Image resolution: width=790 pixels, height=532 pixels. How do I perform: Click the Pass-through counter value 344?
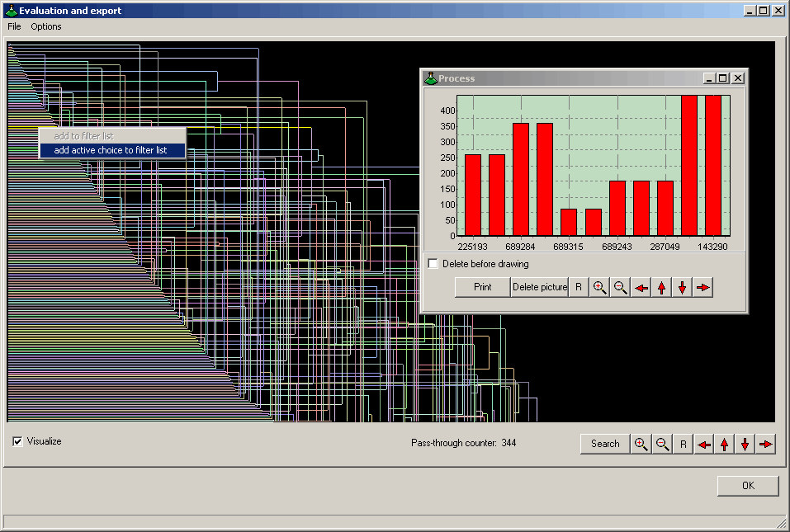509,443
